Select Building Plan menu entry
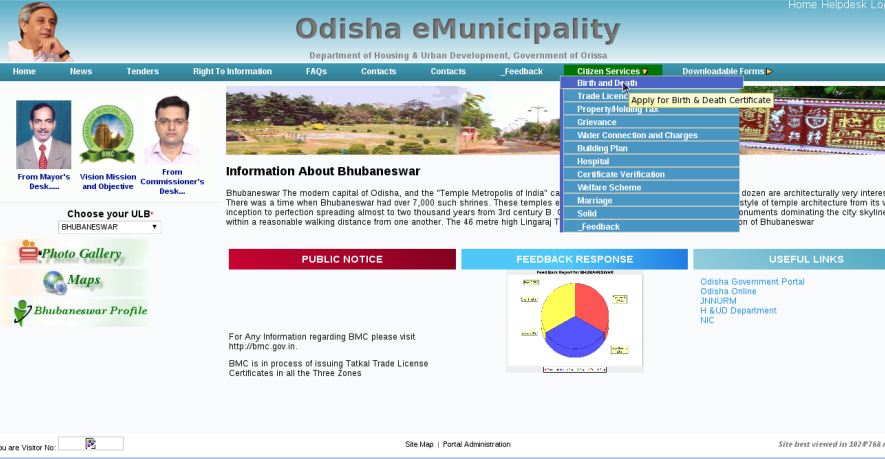This screenshot has height=459, width=885. click(x=651, y=148)
